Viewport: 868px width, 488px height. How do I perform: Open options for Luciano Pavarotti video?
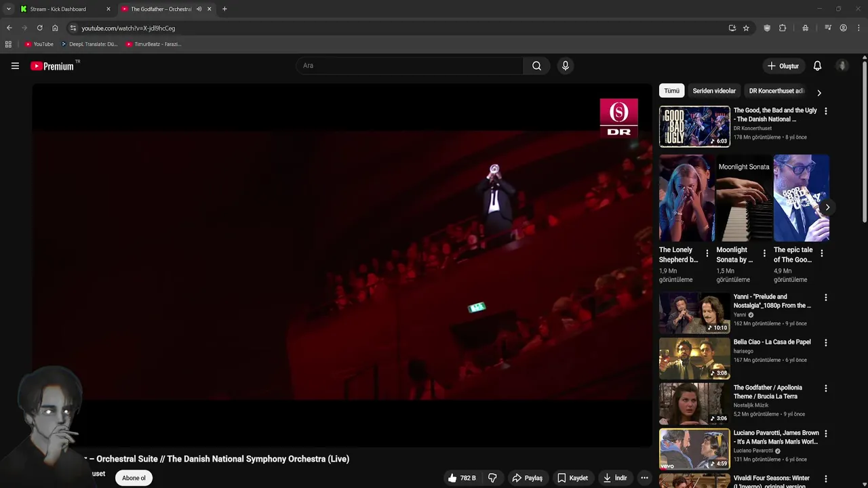825,434
